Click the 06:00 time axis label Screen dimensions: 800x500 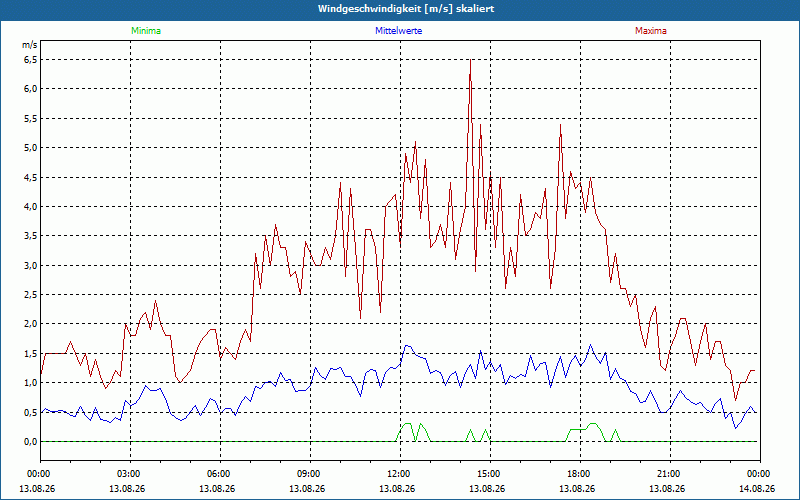click(x=220, y=474)
